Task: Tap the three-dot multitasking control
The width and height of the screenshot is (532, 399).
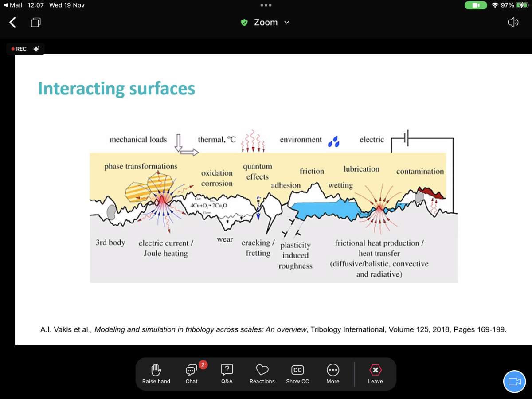Action: point(266,5)
